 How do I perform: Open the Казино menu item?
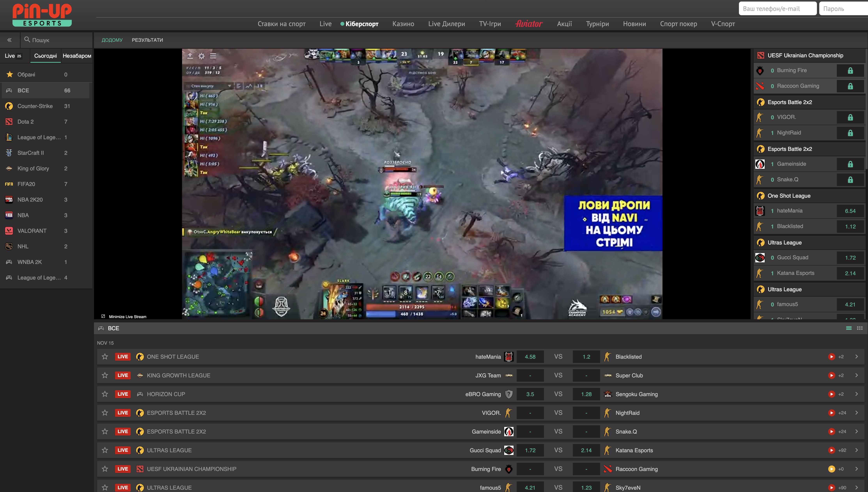pyautogui.click(x=403, y=24)
